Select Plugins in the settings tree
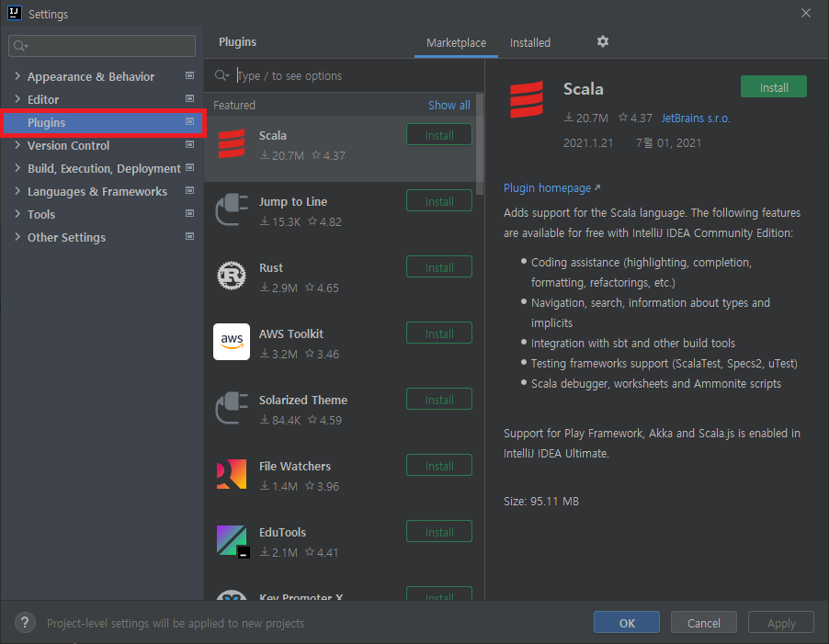This screenshot has height=644, width=829. 103,122
